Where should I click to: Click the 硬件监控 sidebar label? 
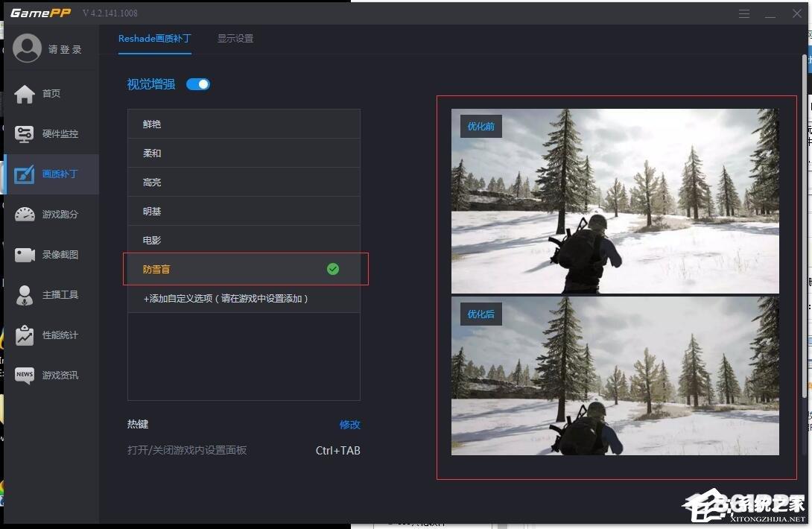pyautogui.click(x=60, y=133)
